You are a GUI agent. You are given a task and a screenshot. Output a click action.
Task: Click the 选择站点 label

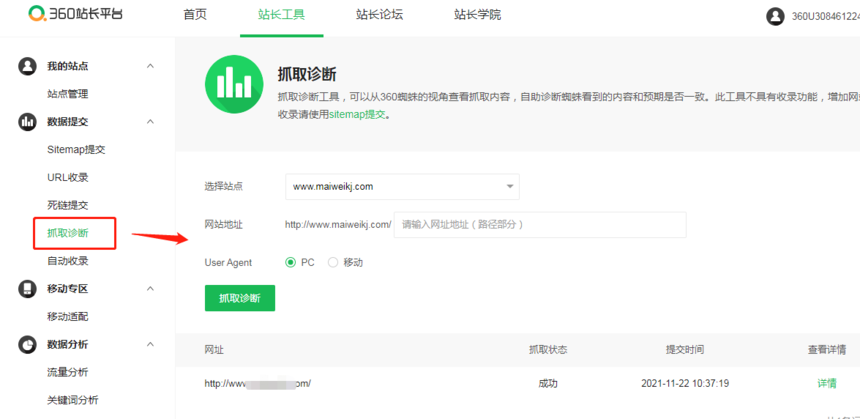(224, 186)
